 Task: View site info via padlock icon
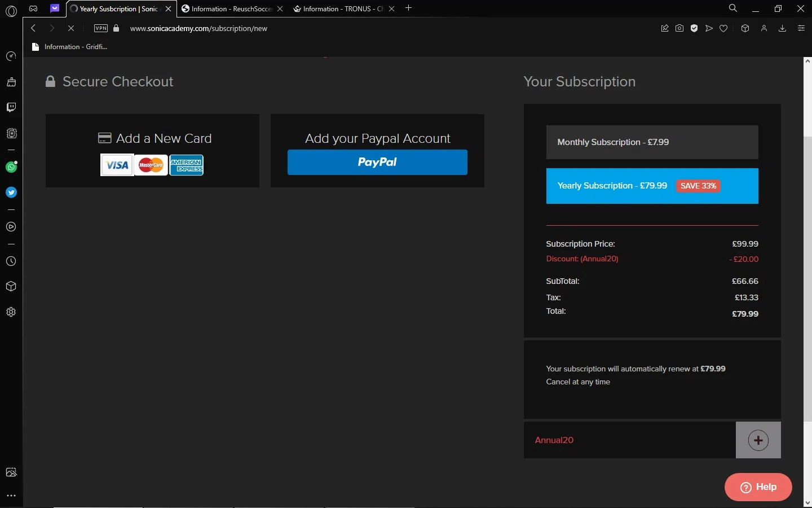(x=116, y=28)
